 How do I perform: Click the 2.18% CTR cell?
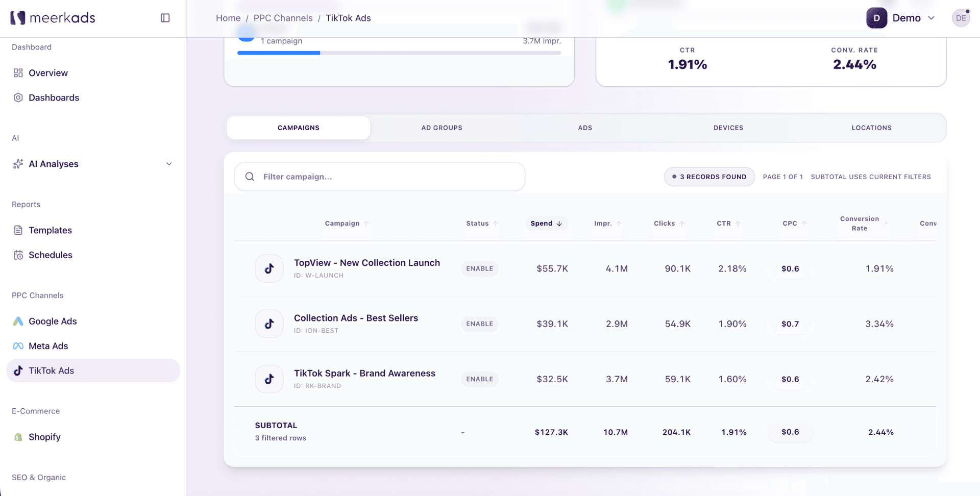click(x=732, y=268)
